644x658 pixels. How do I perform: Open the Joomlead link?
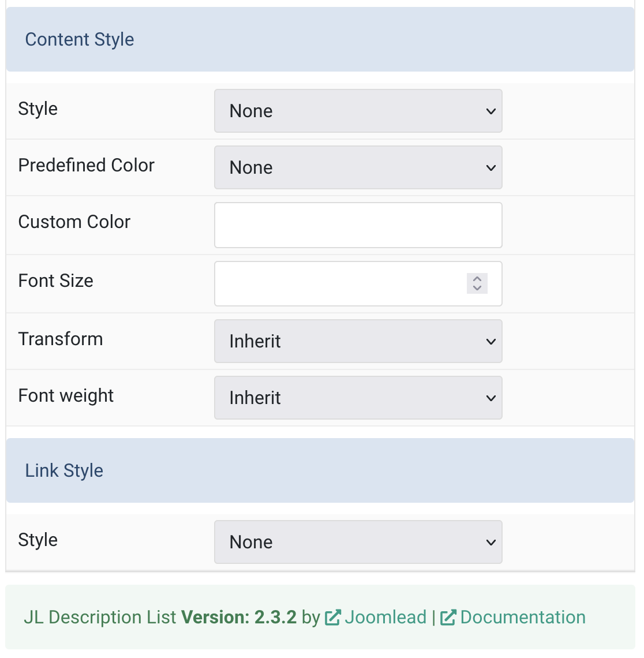[x=385, y=618]
